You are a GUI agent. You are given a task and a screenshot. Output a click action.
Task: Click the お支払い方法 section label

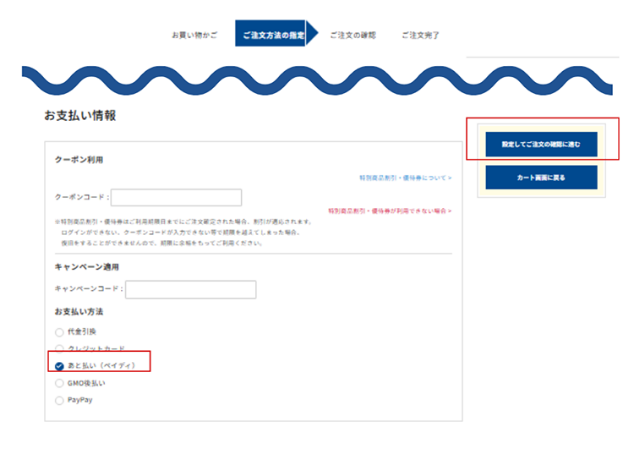79,312
